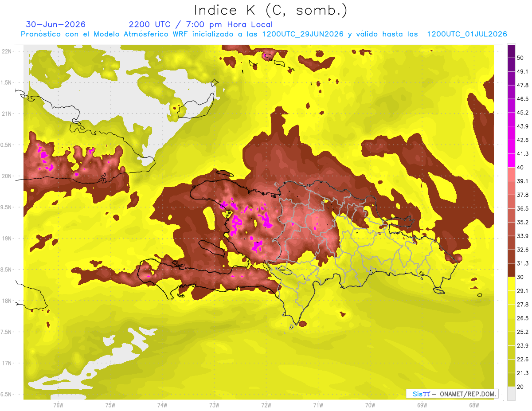
Task: Click initialization time "1200UTC_29JUN2026"
Action: click(302, 34)
